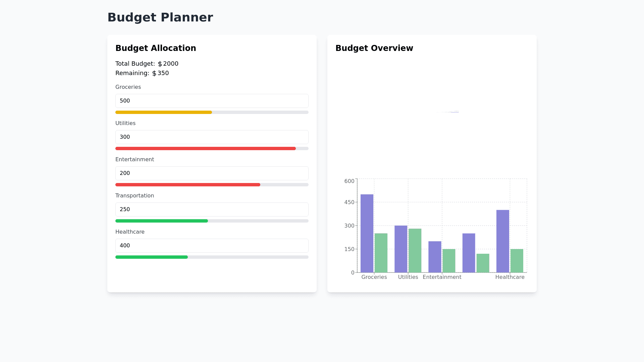Click the red Entertainment progress bar
Image resolution: width=644 pixels, height=362 pixels.
(x=188, y=185)
